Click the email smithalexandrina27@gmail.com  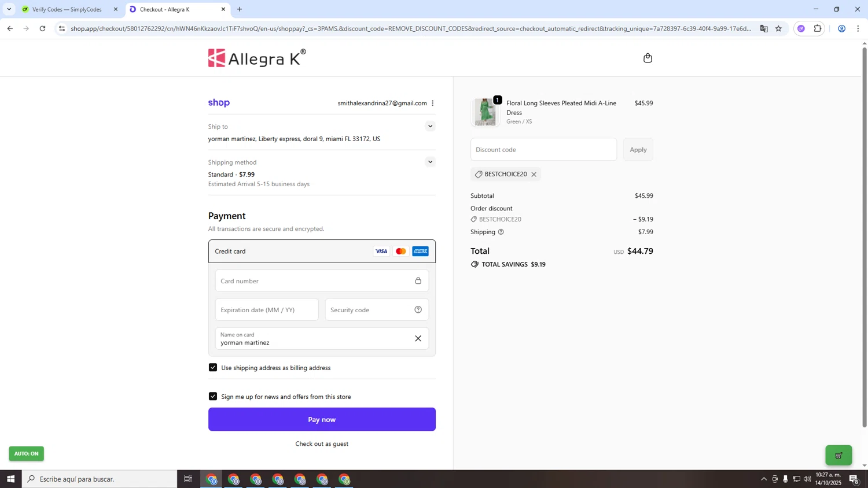pos(382,103)
